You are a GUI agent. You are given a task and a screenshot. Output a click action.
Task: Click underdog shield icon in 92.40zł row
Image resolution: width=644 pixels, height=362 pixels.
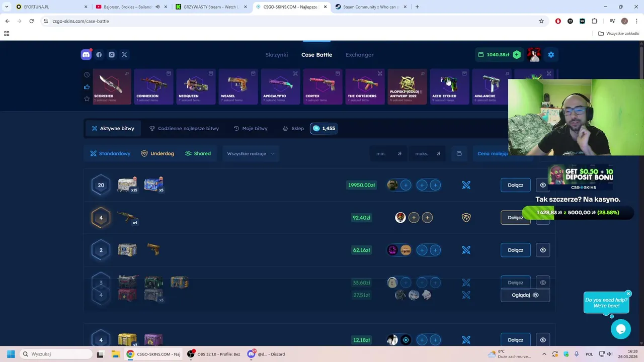click(x=466, y=218)
